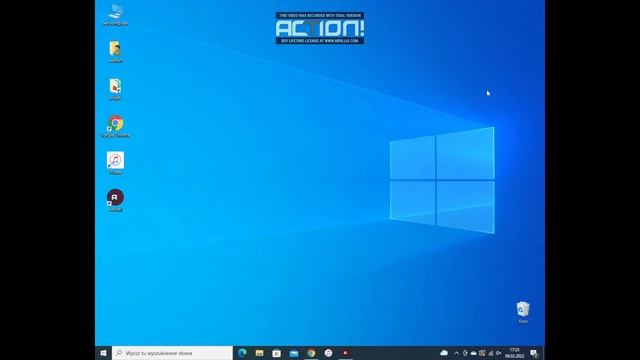The height and width of the screenshot is (360, 640).
Task: Open the Windows Start menu
Action: [x=103, y=353]
